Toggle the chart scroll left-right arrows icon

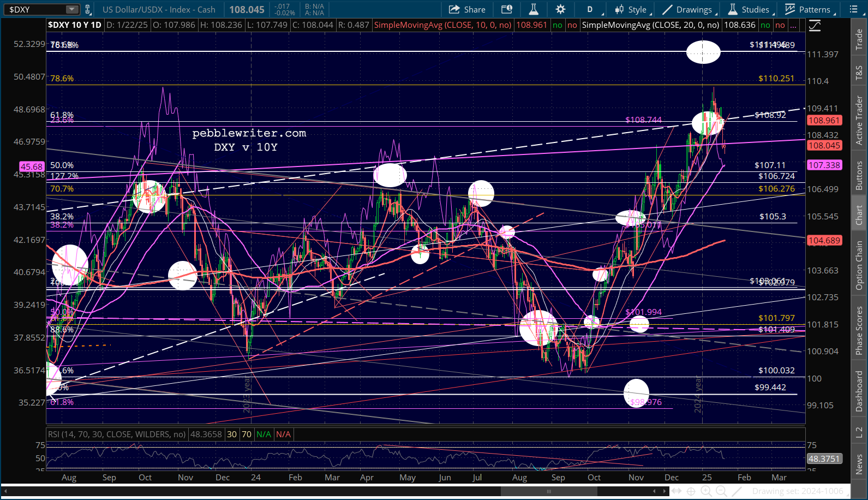tap(677, 491)
